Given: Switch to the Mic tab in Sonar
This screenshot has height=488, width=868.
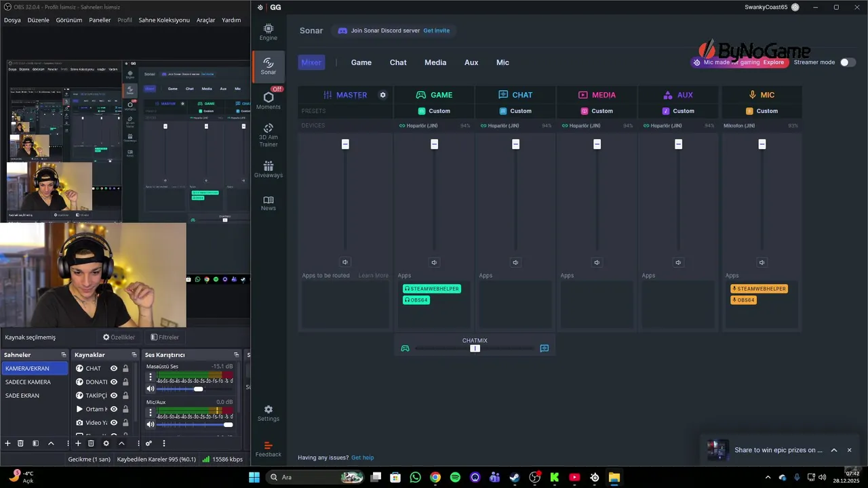Looking at the screenshot, I should click(x=502, y=62).
